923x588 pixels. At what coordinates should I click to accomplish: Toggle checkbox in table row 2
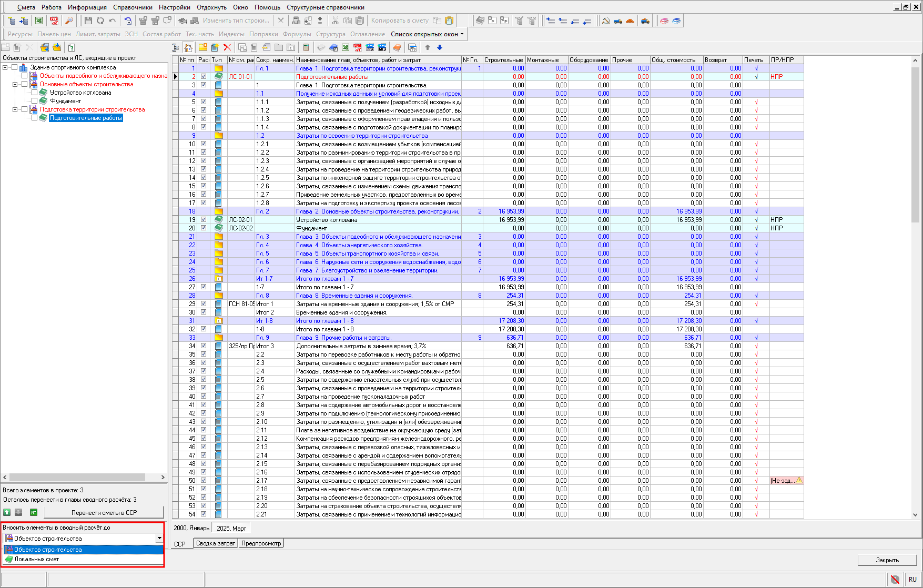(x=204, y=77)
